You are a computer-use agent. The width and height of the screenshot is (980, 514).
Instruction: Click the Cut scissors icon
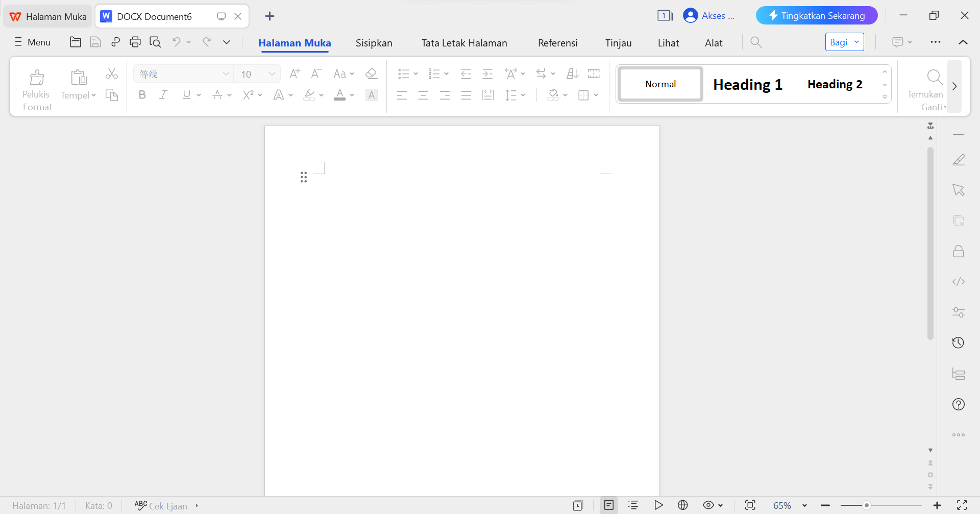click(112, 73)
